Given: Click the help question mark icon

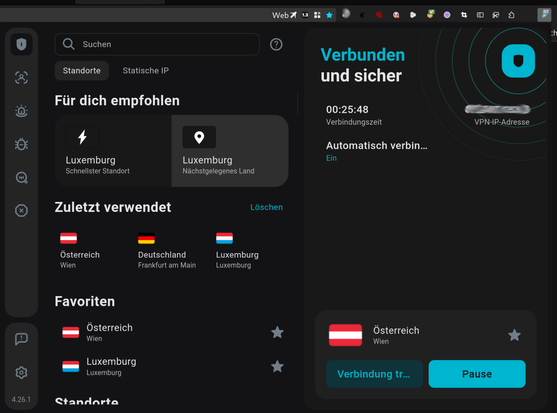Looking at the screenshot, I should point(276,44).
